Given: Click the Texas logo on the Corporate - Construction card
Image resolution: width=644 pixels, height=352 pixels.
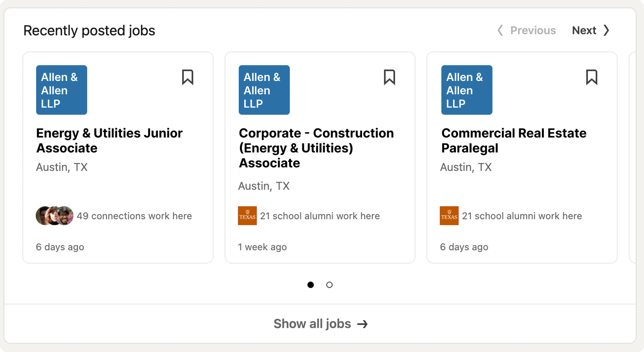Looking at the screenshot, I should (247, 216).
